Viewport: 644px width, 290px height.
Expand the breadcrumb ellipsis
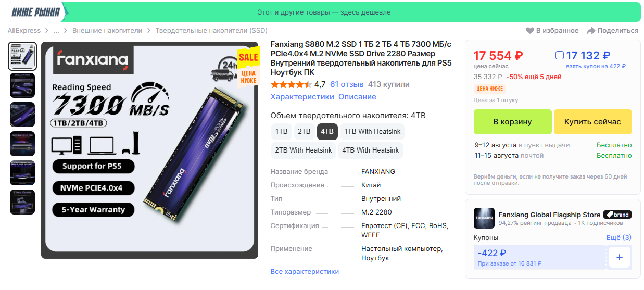point(56,31)
